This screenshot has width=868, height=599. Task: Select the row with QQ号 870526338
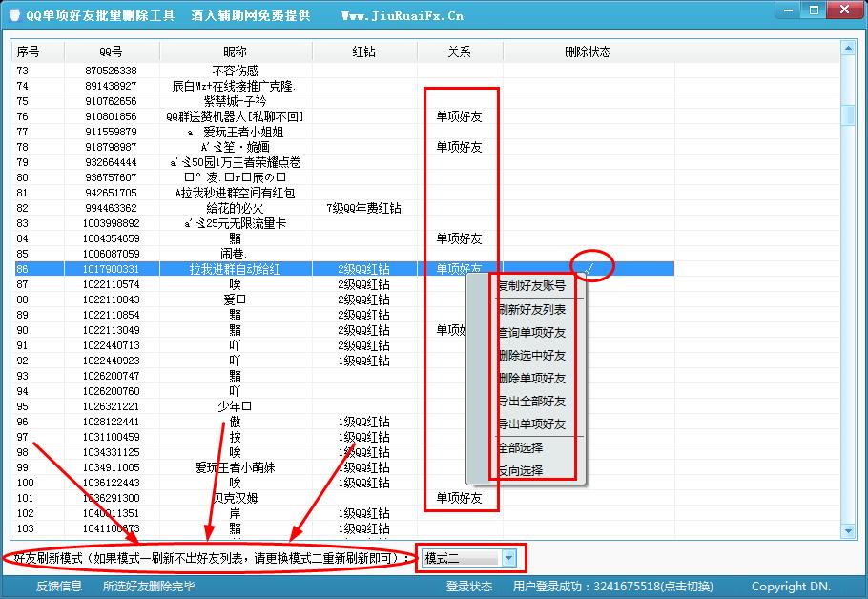[x=344, y=71]
